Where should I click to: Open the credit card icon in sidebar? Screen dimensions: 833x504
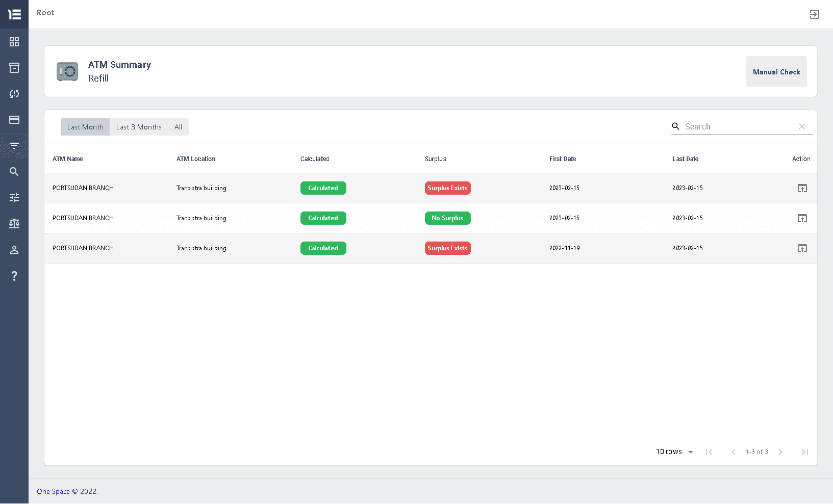tap(14, 120)
